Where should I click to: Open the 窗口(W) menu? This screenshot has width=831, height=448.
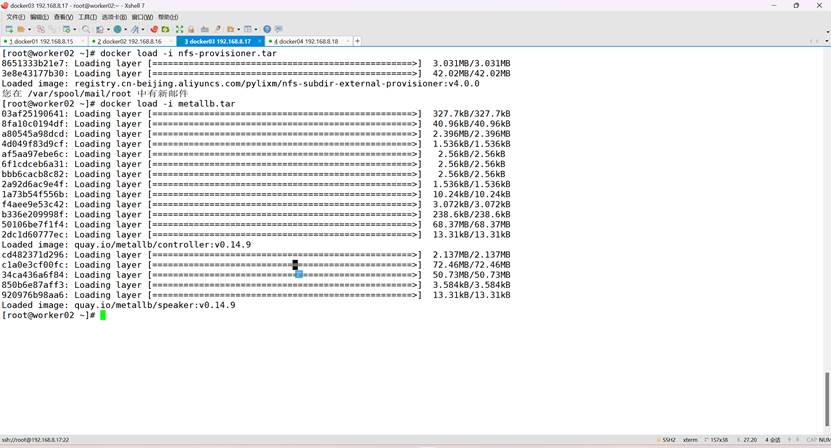point(142,17)
